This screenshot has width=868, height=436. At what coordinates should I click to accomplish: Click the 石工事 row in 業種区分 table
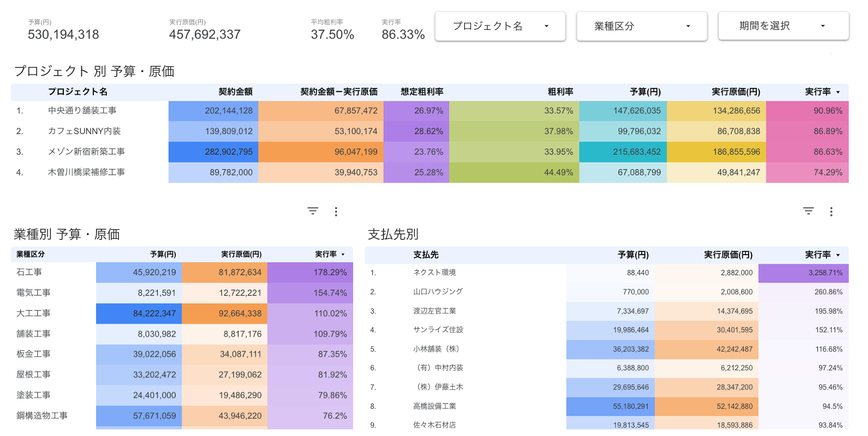(29, 272)
